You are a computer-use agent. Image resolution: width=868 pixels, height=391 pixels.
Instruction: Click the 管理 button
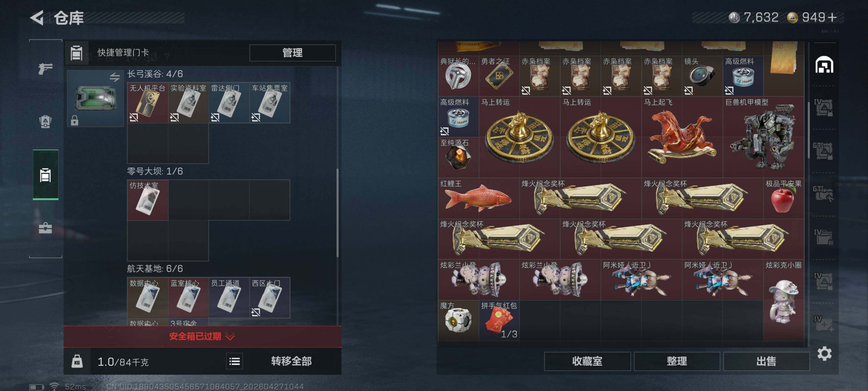coord(292,53)
